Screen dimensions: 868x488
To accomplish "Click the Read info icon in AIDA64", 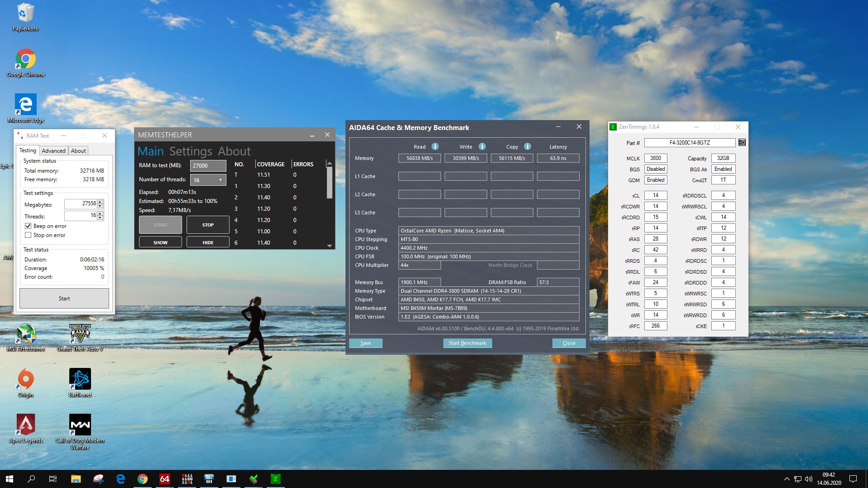I will pyautogui.click(x=435, y=146).
